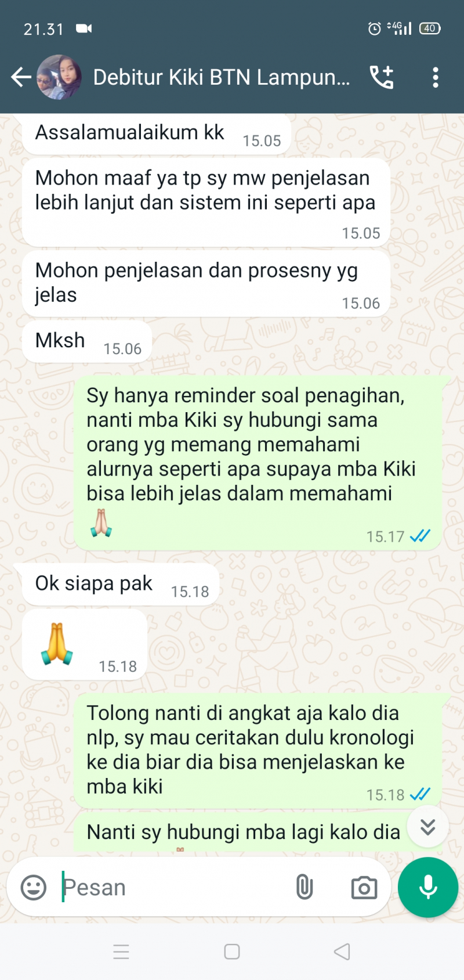This screenshot has height=980, width=464.
Task: Open the camera from message bar
Action: click(x=364, y=888)
